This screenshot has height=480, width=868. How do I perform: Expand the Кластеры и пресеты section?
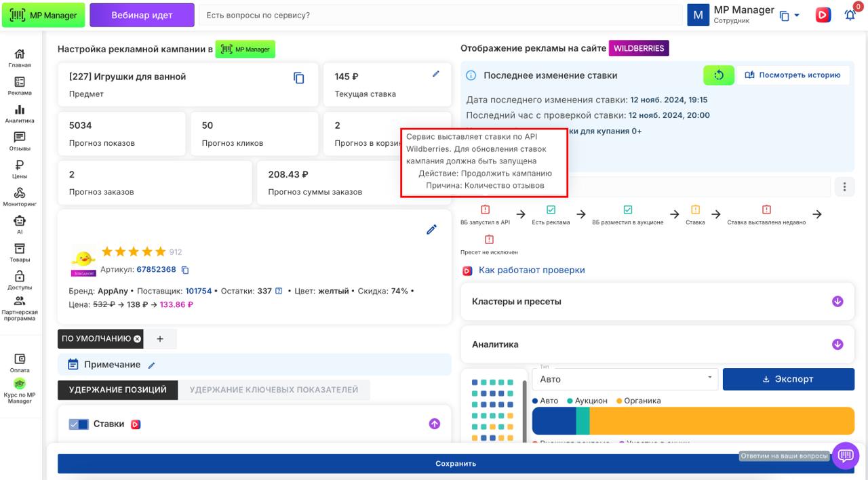837,302
